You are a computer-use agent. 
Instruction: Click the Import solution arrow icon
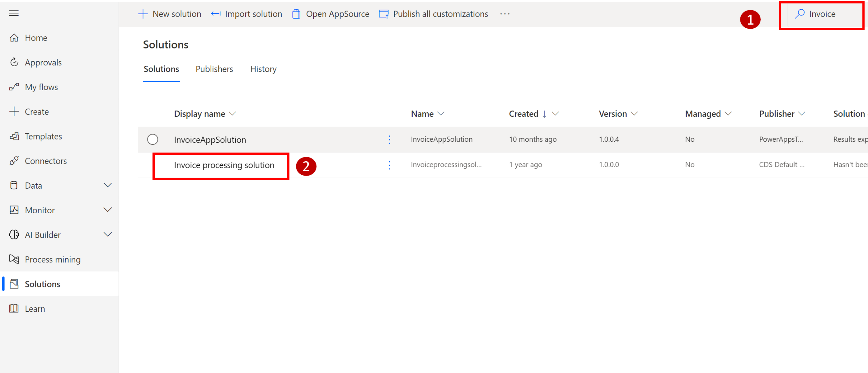pyautogui.click(x=215, y=14)
